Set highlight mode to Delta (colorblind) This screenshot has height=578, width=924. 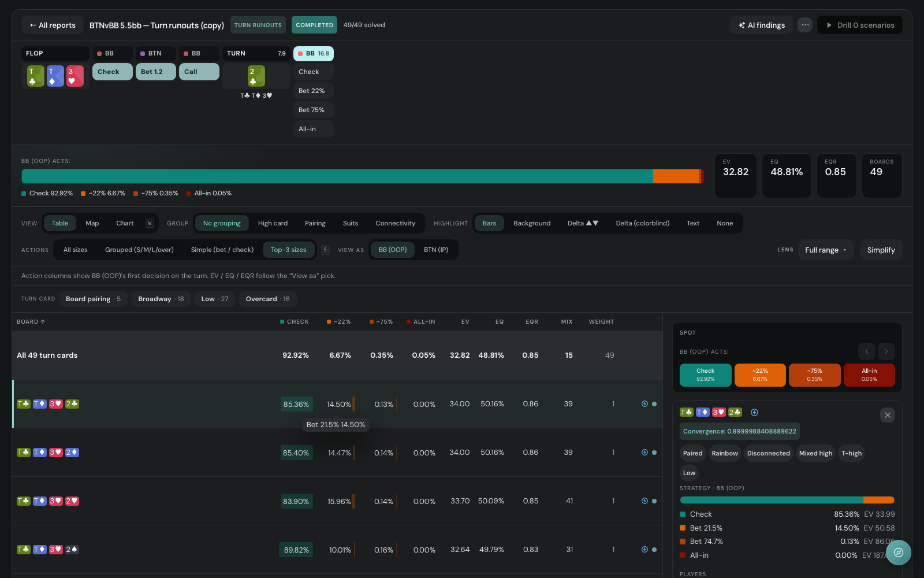click(x=642, y=223)
